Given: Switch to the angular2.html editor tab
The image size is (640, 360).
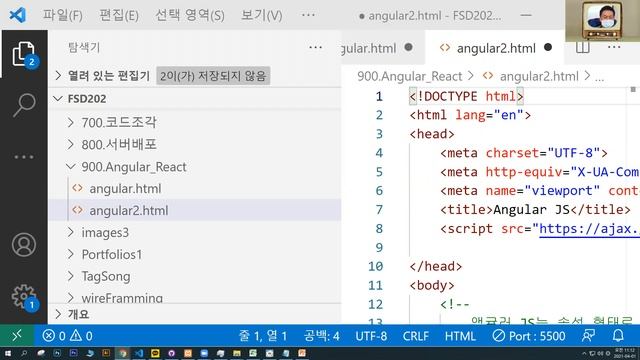Looking at the screenshot, I should (x=496, y=48).
